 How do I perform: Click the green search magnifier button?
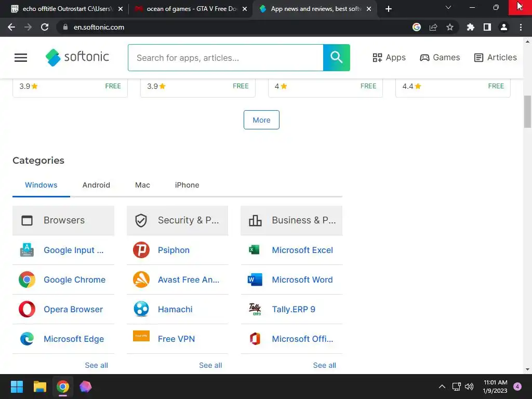(x=336, y=58)
